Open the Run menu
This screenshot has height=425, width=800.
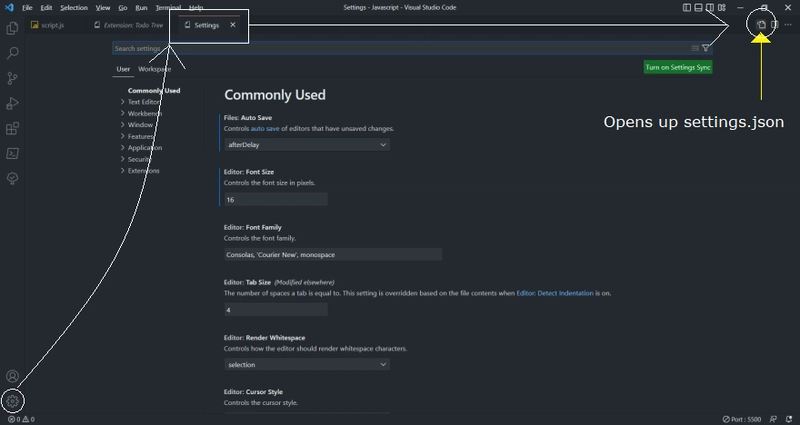coord(141,8)
